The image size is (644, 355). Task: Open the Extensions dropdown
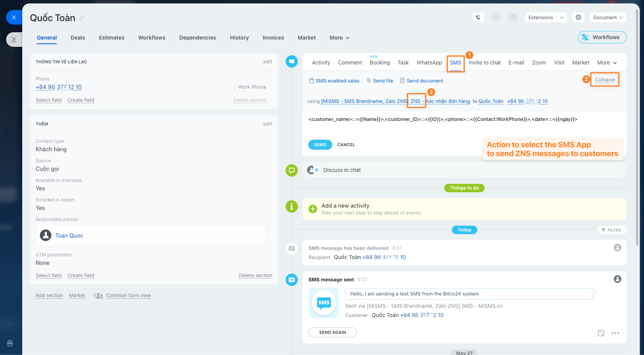coord(545,17)
